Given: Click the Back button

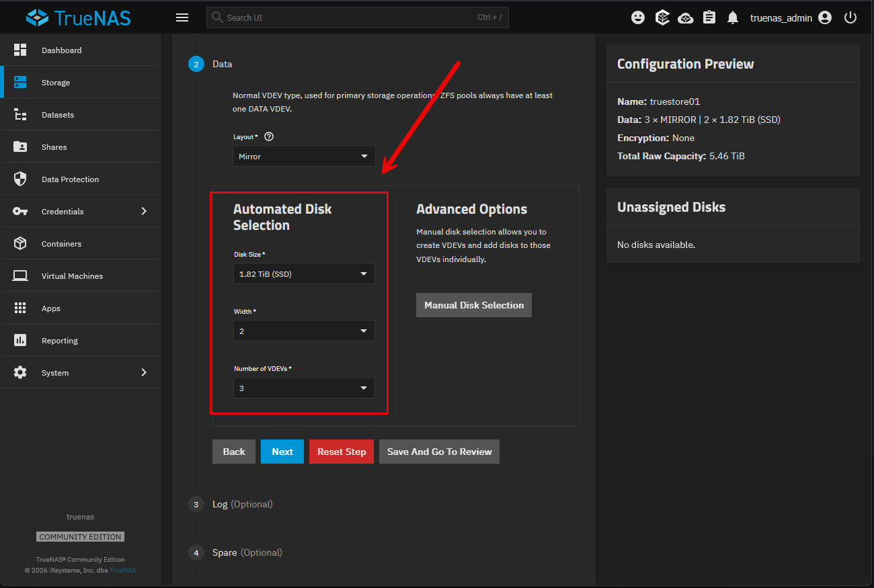Looking at the screenshot, I should coord(234,452).
